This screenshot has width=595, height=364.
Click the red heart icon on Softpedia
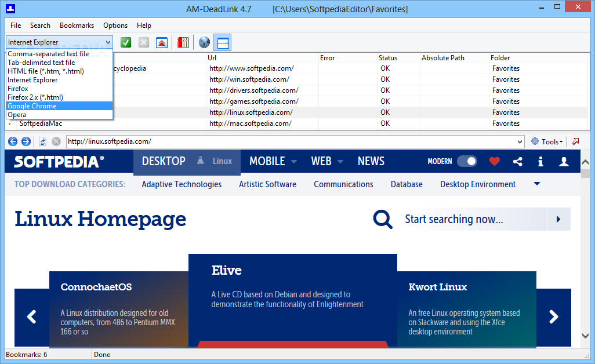(494, 162)
